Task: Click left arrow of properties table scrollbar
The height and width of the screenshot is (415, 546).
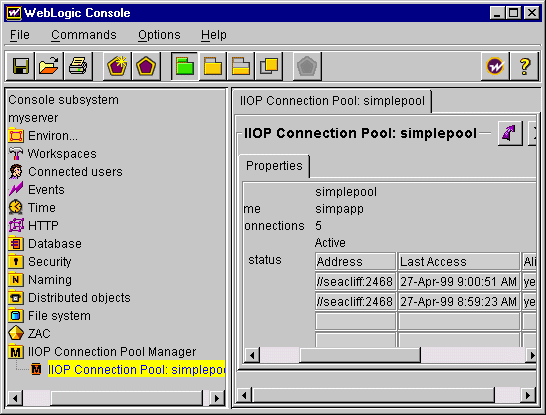Action: (252, 355)
